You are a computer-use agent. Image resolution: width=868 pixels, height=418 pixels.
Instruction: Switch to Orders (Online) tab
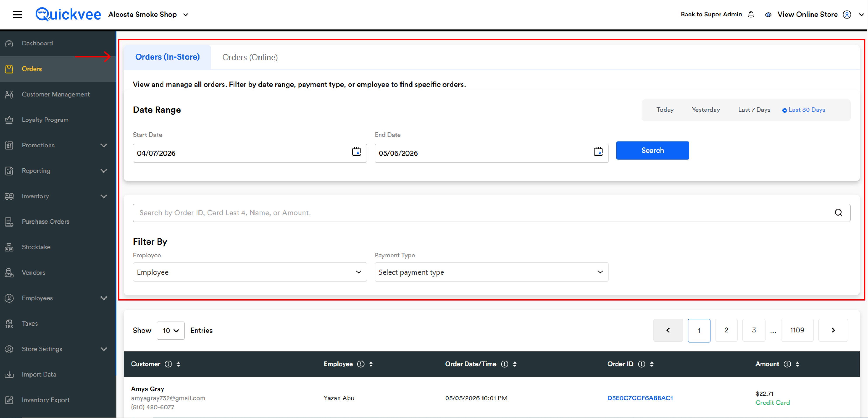pos(250,57)
